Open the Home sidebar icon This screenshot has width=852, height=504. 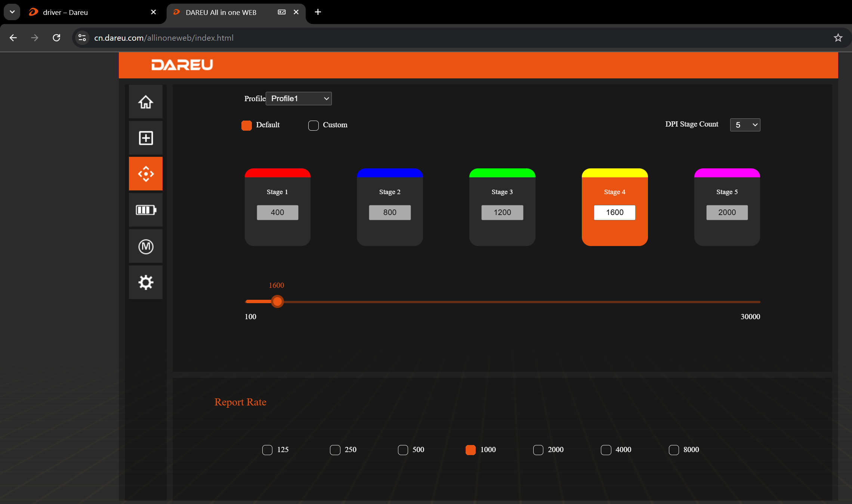click(146, 102)
